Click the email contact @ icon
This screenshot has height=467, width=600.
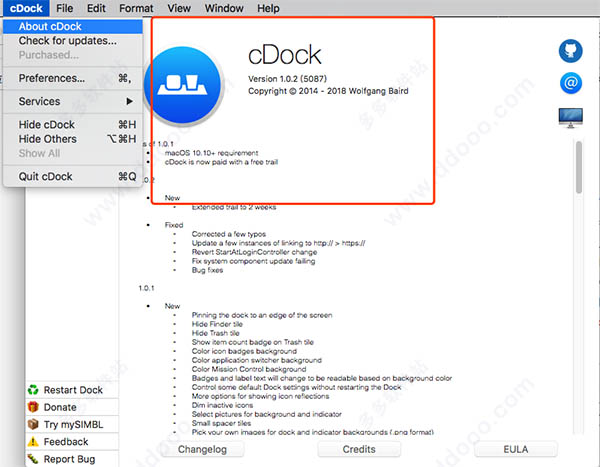click(571, 83)
